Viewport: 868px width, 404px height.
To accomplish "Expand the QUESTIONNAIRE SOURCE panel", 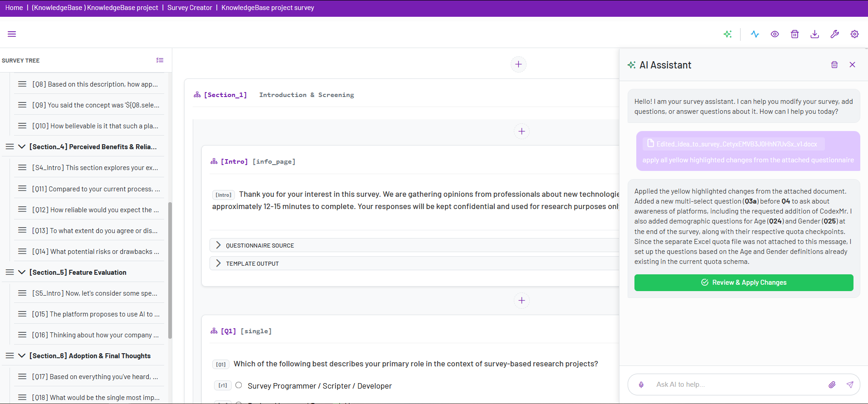I will 414,245.
